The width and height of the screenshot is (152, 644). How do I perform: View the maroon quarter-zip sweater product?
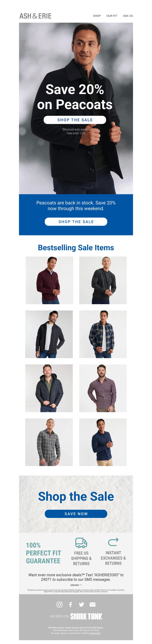[49, 280]
